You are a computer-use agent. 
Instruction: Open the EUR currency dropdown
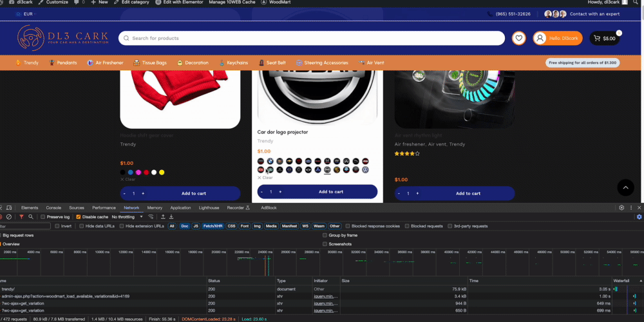click(x=26, y=14)
